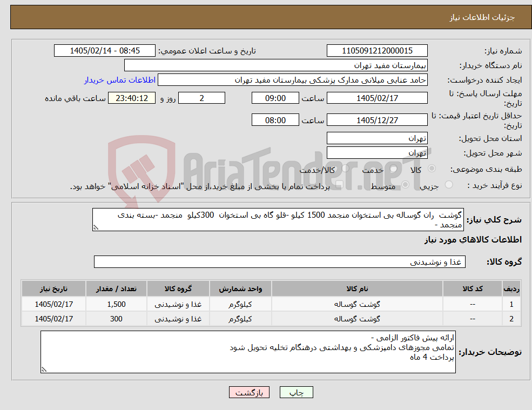
Task: Click کیلوگرم unit in row 1
Action: 240,304
